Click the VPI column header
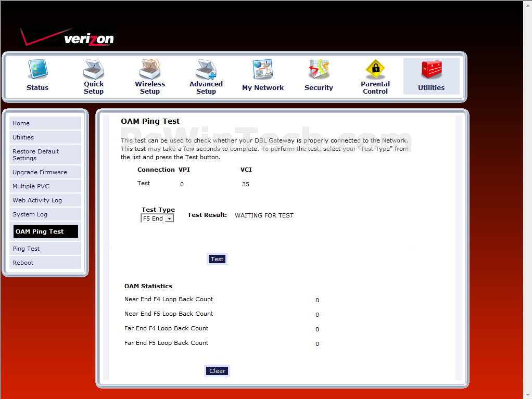532x399 pixels. click(184, 170)
